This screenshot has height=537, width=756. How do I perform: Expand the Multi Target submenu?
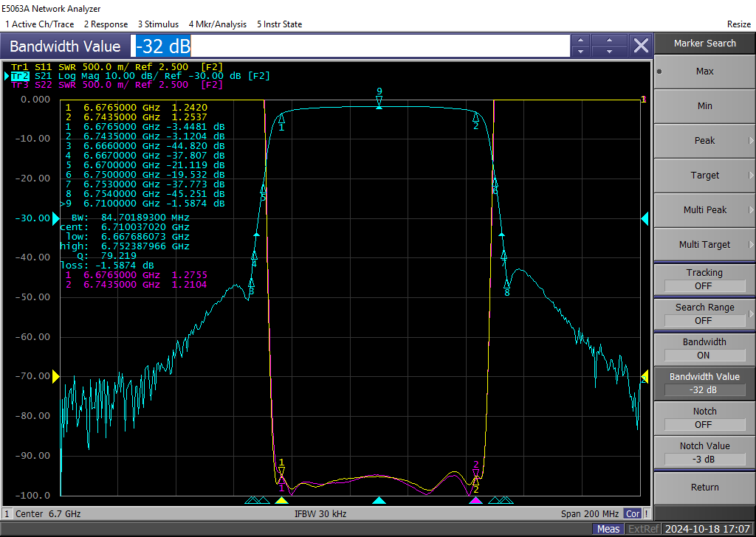tap(704, 245)
